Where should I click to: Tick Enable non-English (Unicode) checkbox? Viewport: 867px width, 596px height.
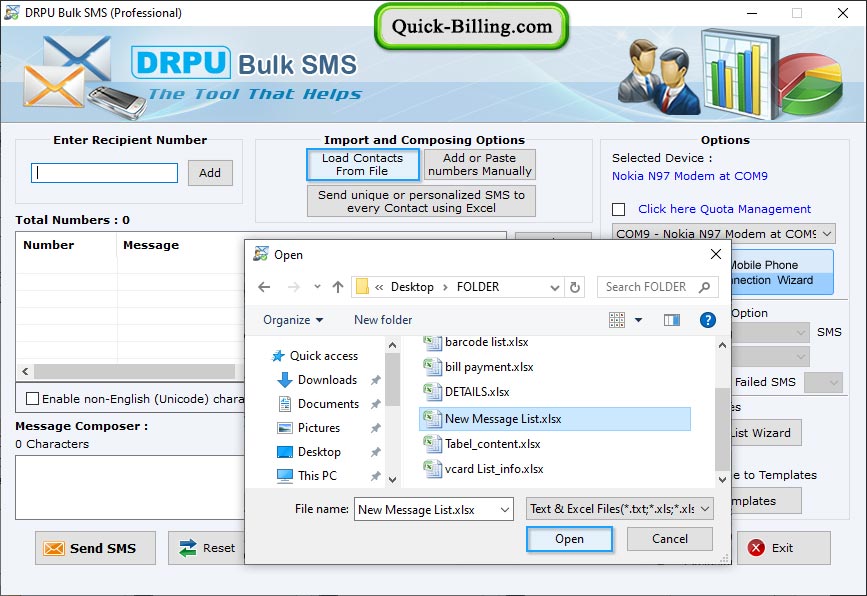tap(33, 399)
